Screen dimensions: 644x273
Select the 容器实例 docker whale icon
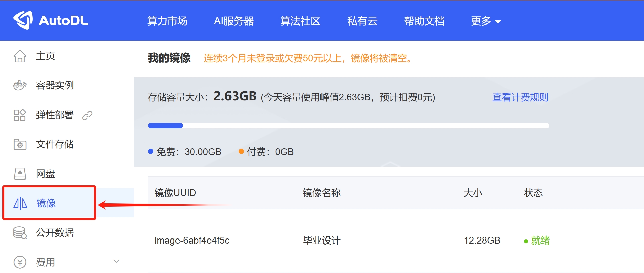pyautogui.click(x=20, y=85)
